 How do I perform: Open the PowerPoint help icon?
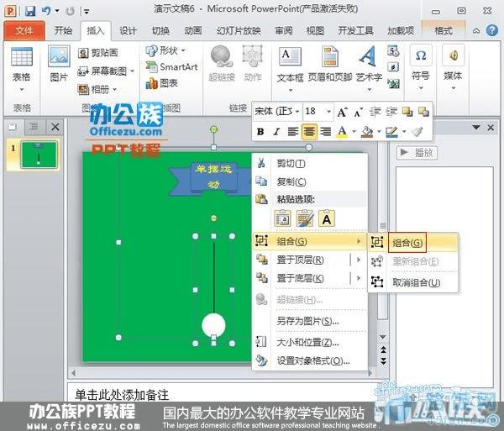click(x=491, y=31)
